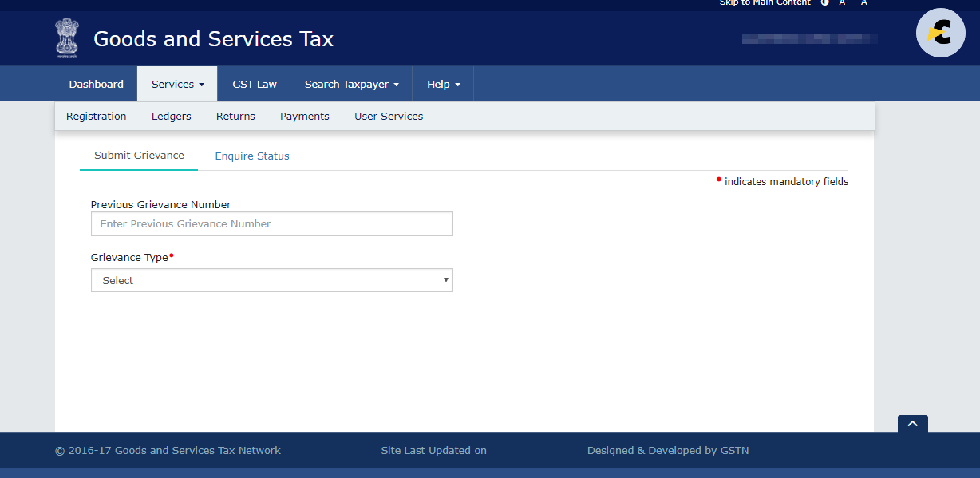Switch to the Enquire Status tab
980x478 pixels.
[252, 156]
